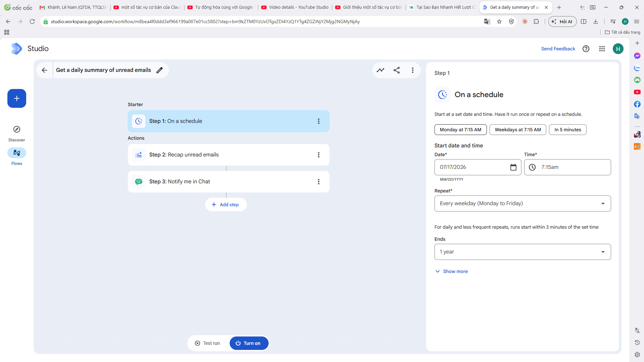Click the clock icon in Time field

pyautogui.click(x=533, y=167)
